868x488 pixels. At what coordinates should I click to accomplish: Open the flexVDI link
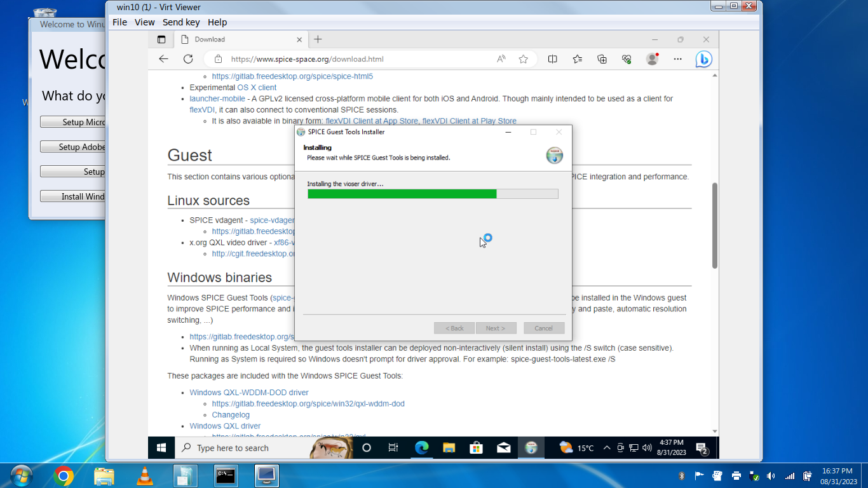point(202,110)
